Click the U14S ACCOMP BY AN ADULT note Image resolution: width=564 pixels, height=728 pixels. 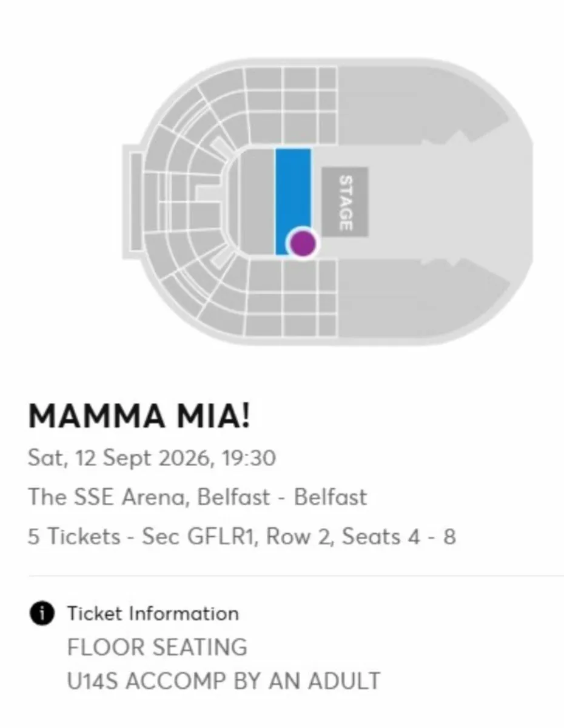pyautogui.click(x=223, y=680)
